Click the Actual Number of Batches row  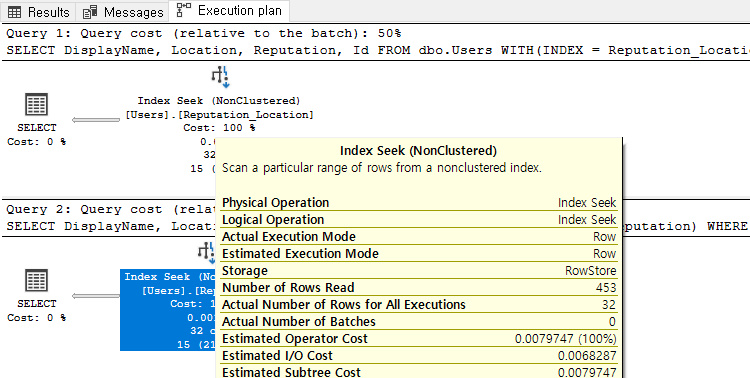tap(419, 322)
